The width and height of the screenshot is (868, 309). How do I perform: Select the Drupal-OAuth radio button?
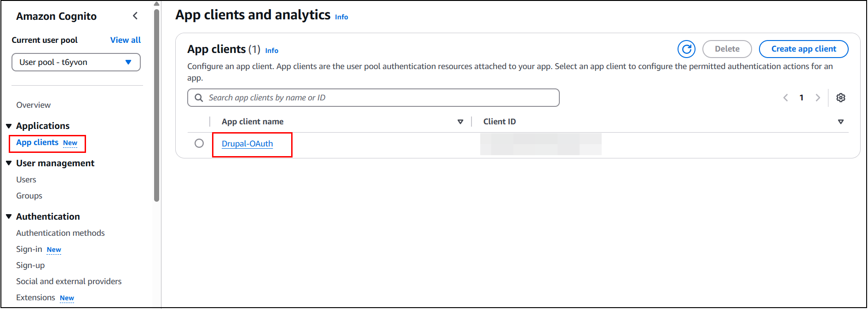click(x=199, y=143)
